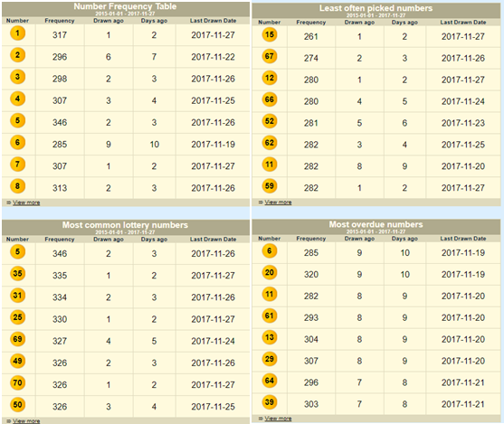Click frequency value 313
Screen dimensions: 504x424
click(60, 188)
